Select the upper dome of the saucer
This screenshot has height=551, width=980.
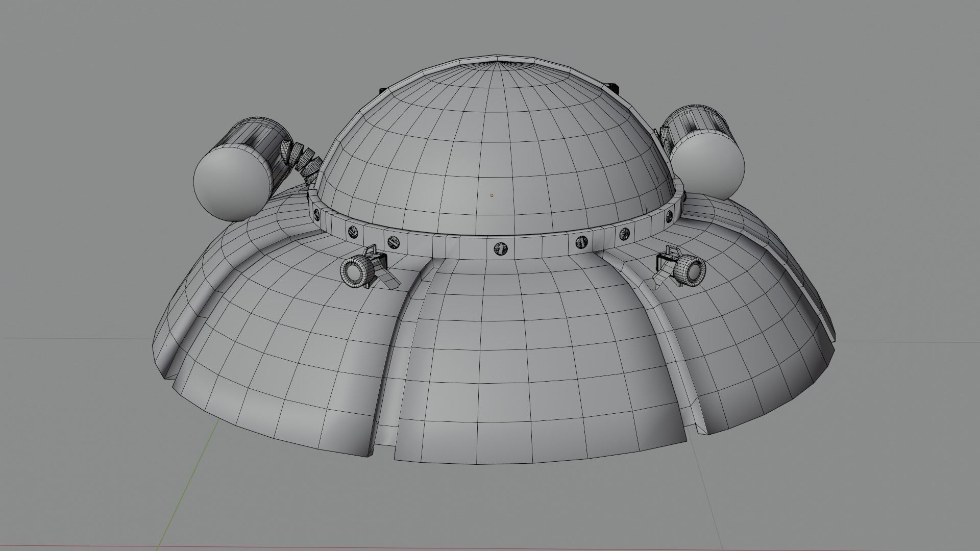point(498,148)
